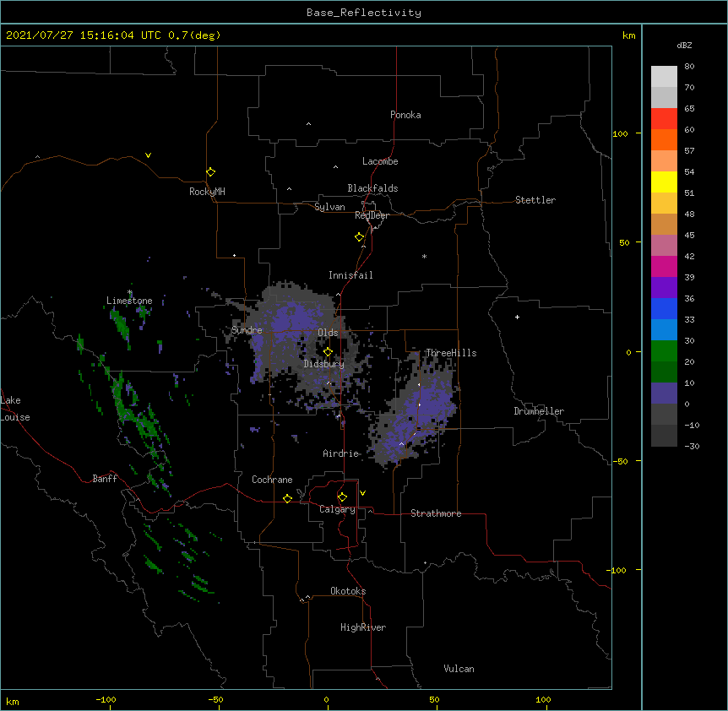The height and width of the screenshot is (711, 728).
Task: Click the Strathmore label
Action: pos(436,513)
